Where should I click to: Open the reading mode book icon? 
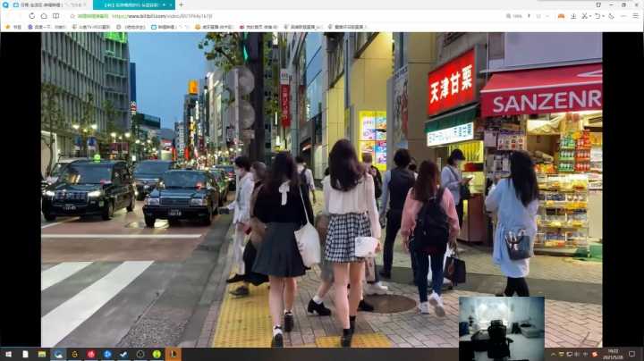tap(55, 16)
